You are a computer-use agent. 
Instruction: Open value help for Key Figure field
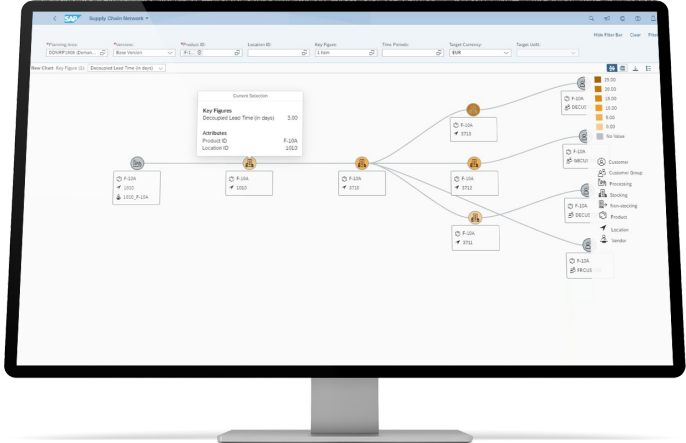(372, 52)
